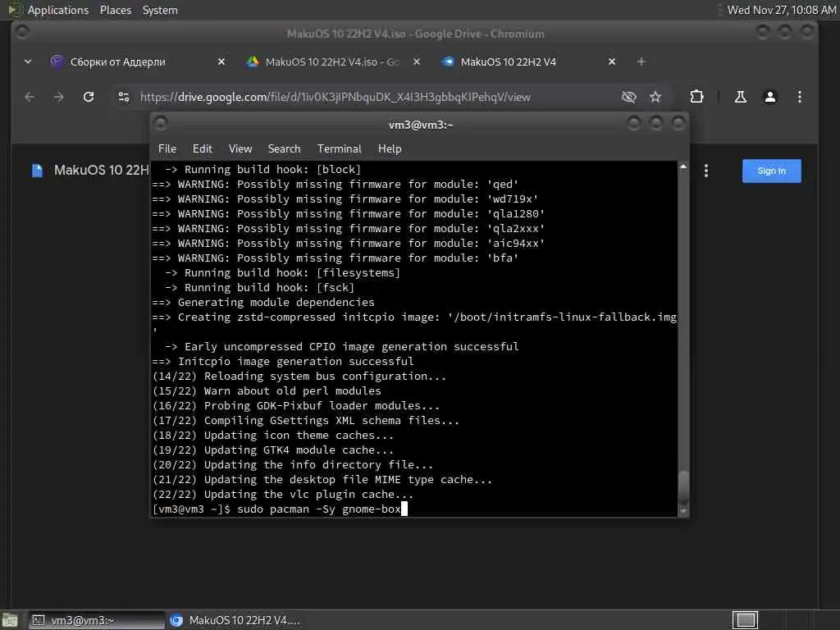The height and width of the screenshot is (630, 840).
Task: Go back in Chromium browser
Action: (30, 97)
